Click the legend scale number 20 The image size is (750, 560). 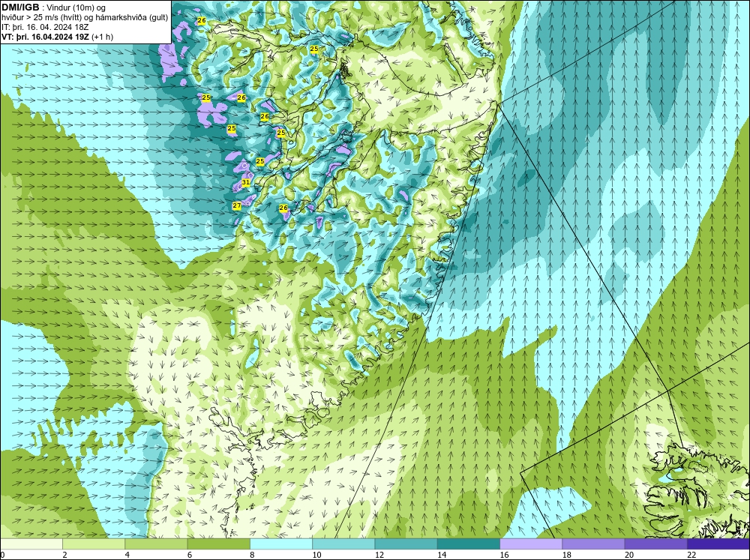(x=629, y=555)
